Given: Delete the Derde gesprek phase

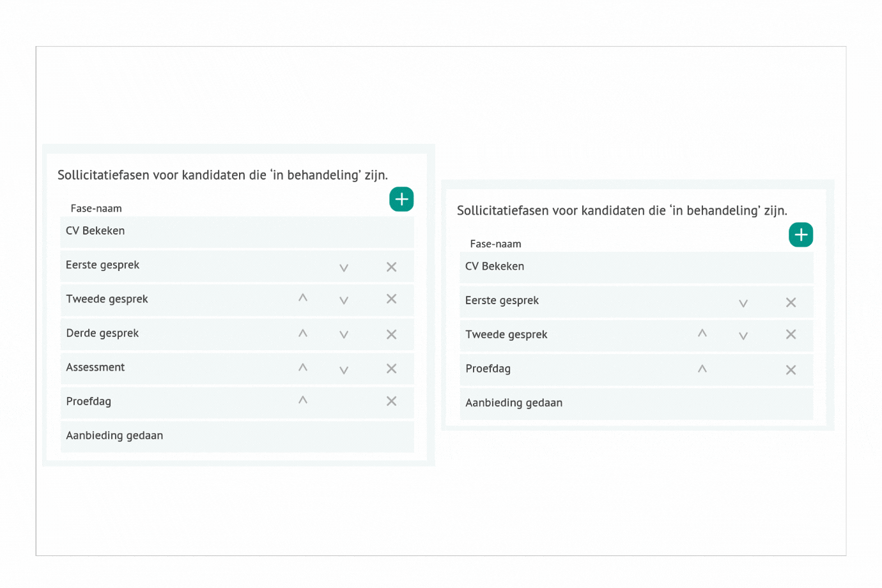Looking at the screenshot, I should click(392, 334).
